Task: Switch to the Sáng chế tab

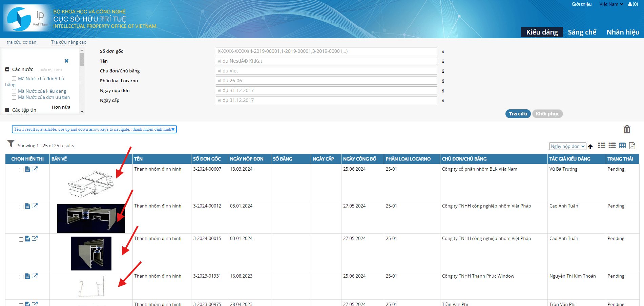Action: coord(582,32)
